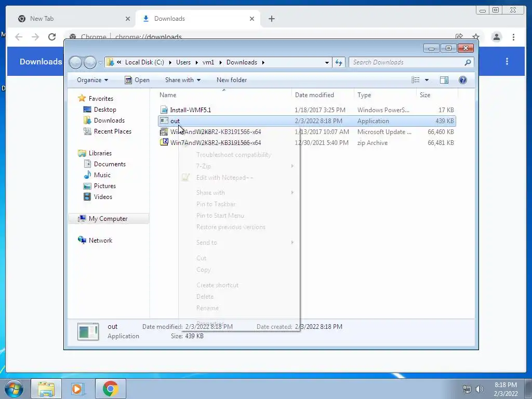Close the Chrome Downloads tab

point(252,19)
